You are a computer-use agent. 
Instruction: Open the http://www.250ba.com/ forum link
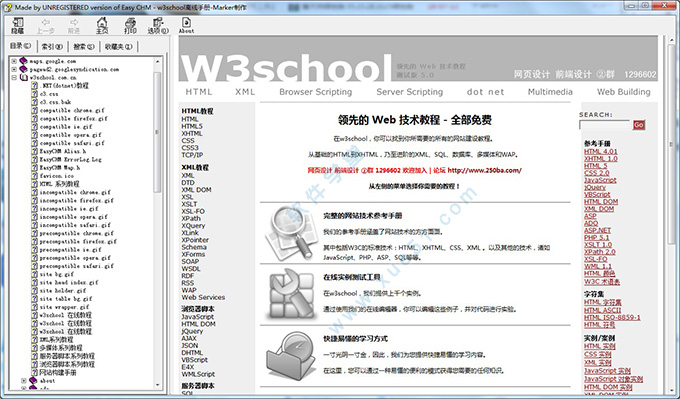(x=484, y=170)
